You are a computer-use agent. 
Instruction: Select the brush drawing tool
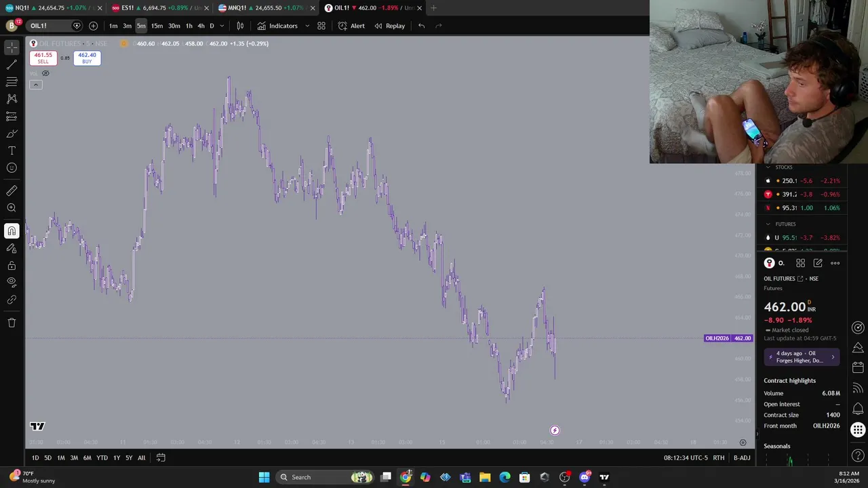(x=12, y=134)
